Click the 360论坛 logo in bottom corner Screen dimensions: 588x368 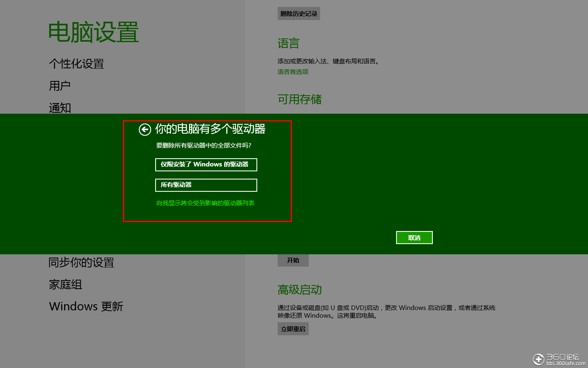tap(557, 359)
